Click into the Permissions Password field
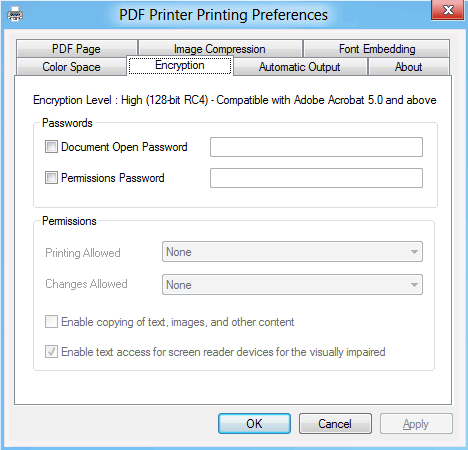Image resolution: width=468 pixels, height=450 pixels. pos(316,178)
